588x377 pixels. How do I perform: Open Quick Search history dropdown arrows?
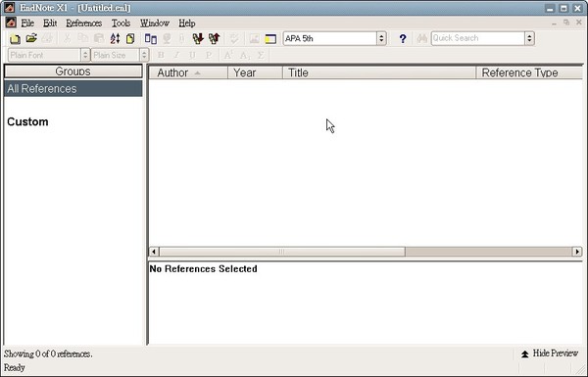529,38
